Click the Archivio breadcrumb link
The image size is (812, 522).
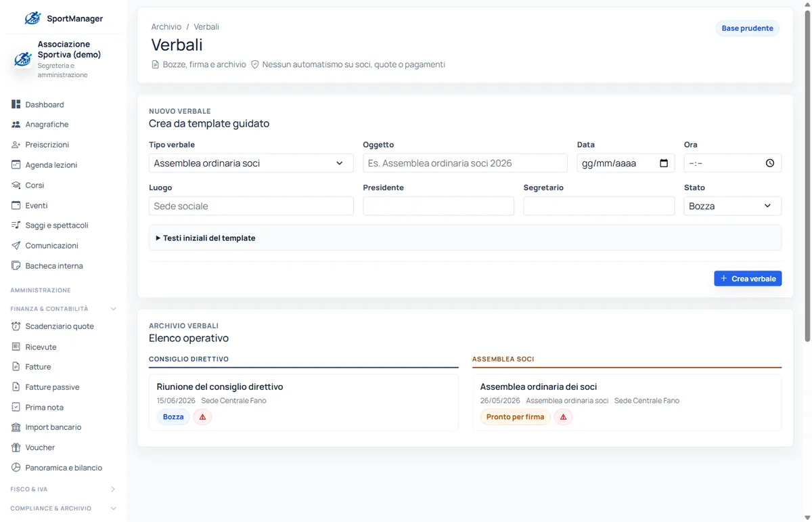click(x=166, y=27)
